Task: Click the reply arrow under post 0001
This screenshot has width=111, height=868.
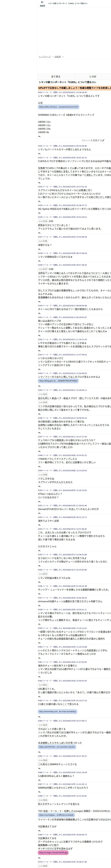Action: click(39, 136)
